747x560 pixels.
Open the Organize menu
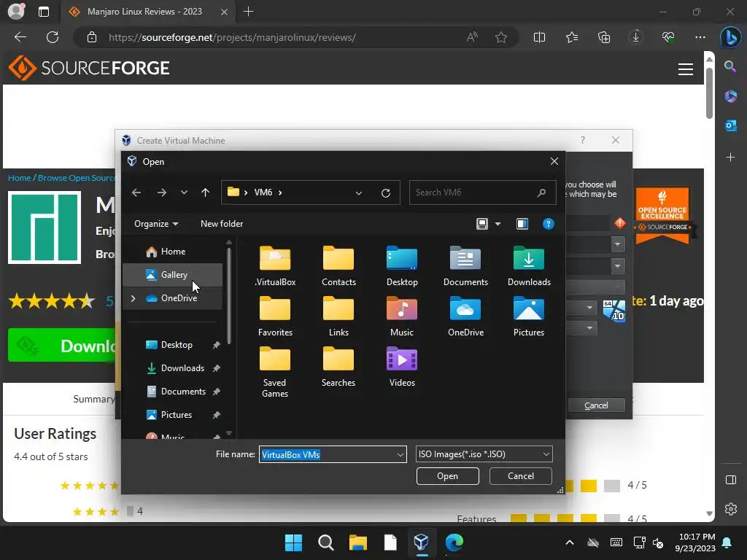[x=156, y=224]
